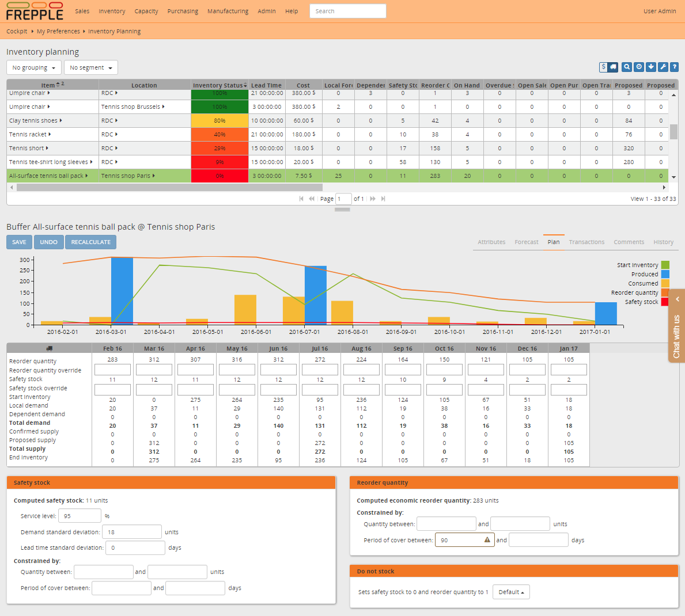Click the clock time bucket icon
Screen dimensions: 685x616
(639, 67)
